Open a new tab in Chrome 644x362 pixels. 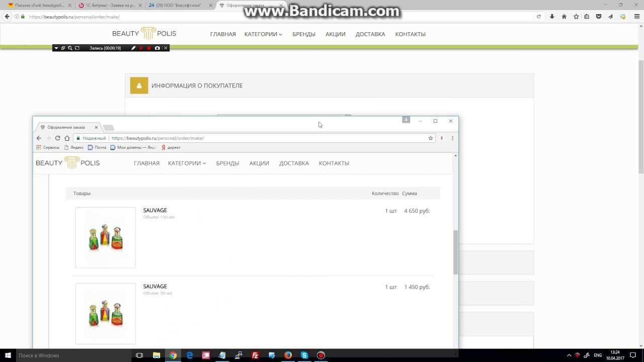point(109,127)
